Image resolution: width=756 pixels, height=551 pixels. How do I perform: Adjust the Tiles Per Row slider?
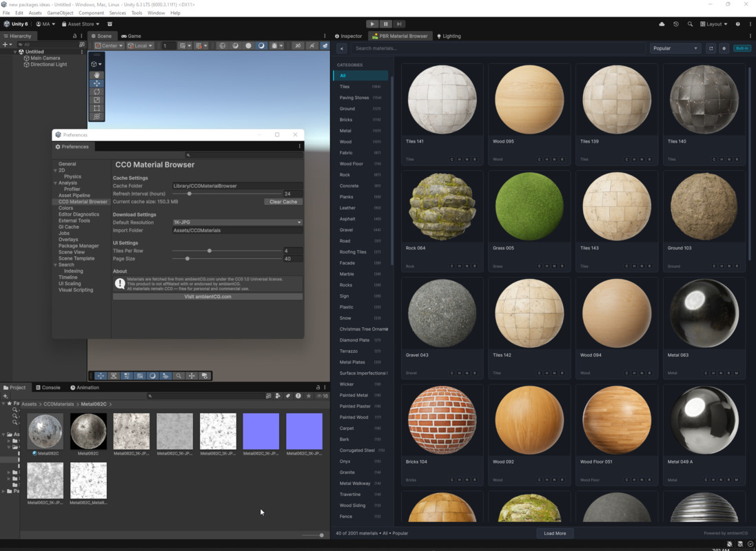(x=227, y=251)
